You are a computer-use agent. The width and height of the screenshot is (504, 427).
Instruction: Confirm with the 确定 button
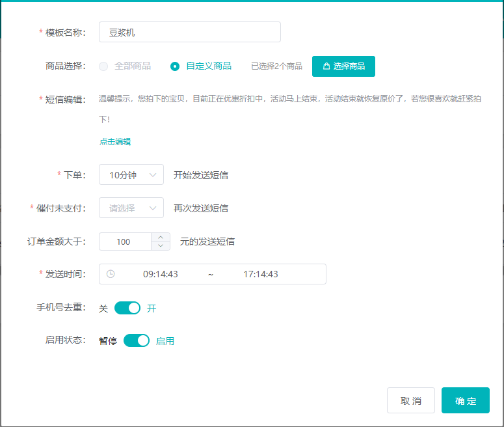[465, 401]
